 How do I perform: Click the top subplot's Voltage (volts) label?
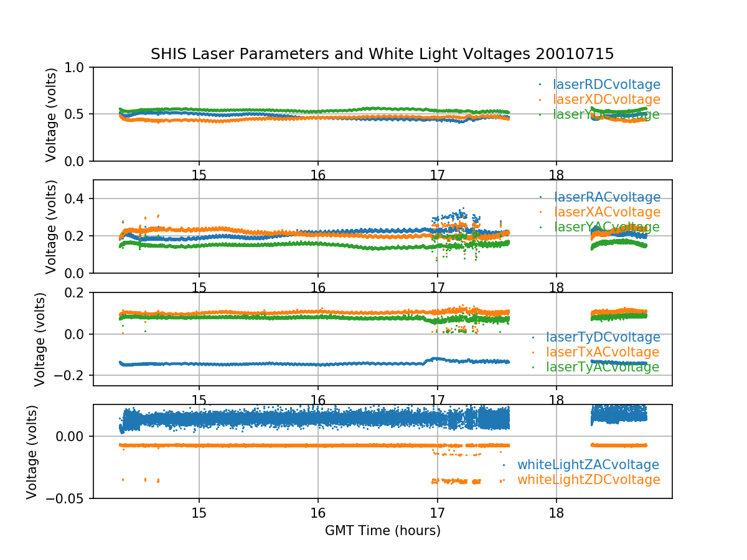click(x=51, y=114)
